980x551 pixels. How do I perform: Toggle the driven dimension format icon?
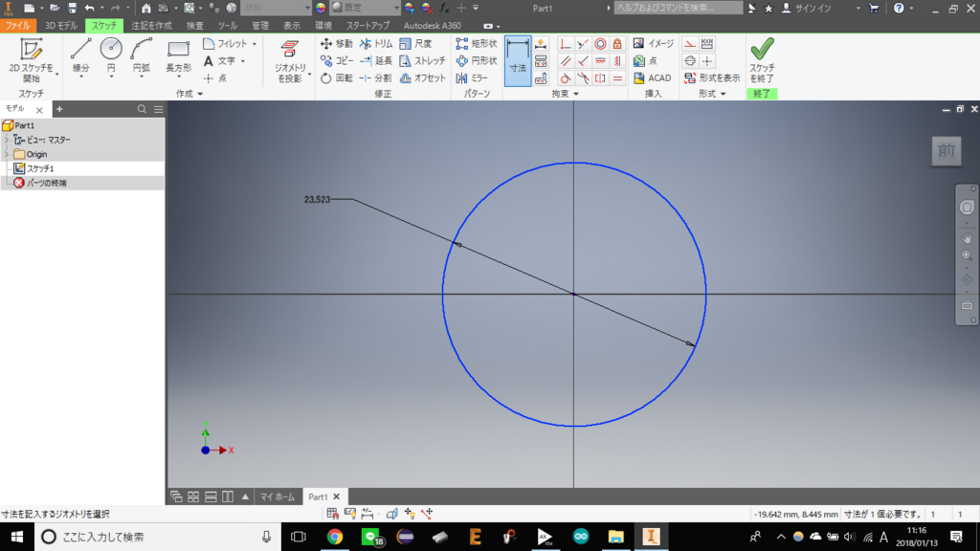coord(707,44)
